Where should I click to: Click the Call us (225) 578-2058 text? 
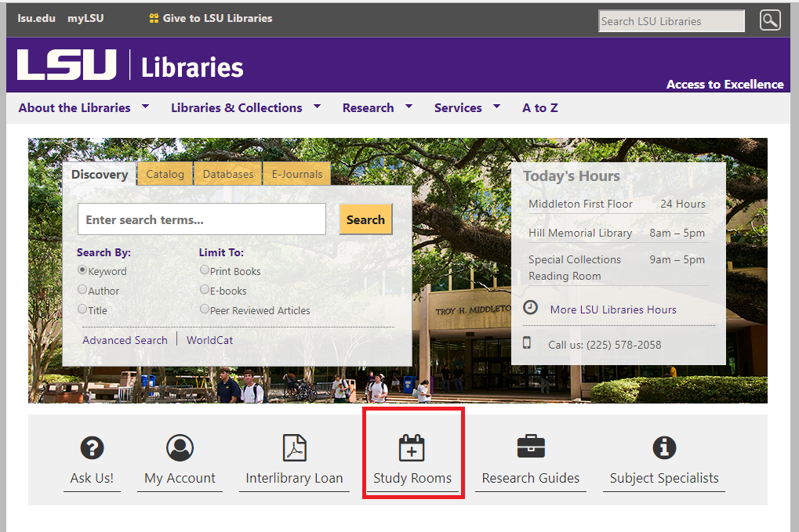pyautogui.click(x=605, y=345)
